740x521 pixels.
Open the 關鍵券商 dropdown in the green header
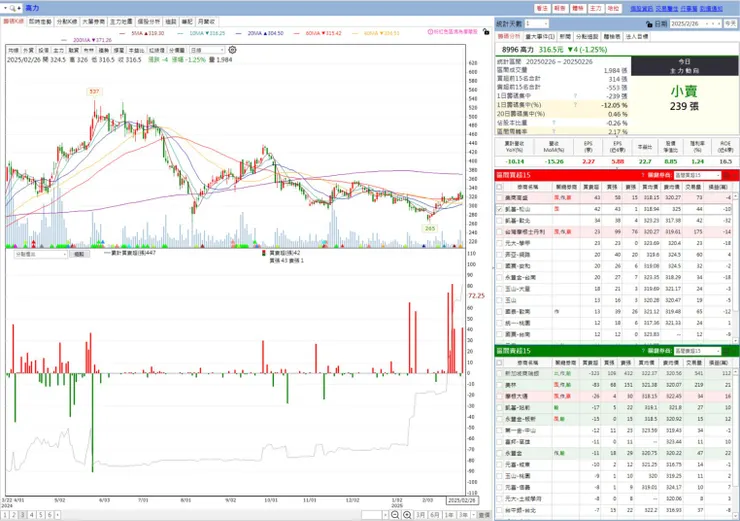[x=697, y=351]
